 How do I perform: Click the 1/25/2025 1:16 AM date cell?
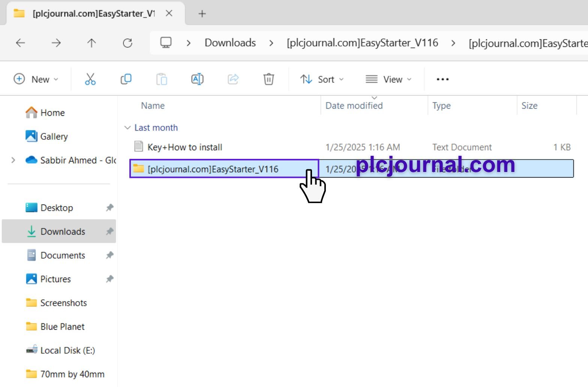(363, 147)
